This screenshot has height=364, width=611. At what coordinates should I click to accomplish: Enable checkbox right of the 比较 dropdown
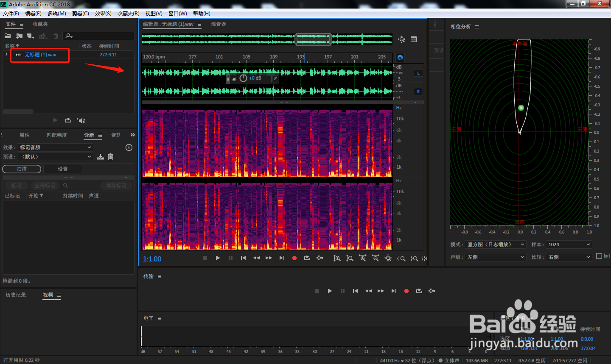pos(599,256)
